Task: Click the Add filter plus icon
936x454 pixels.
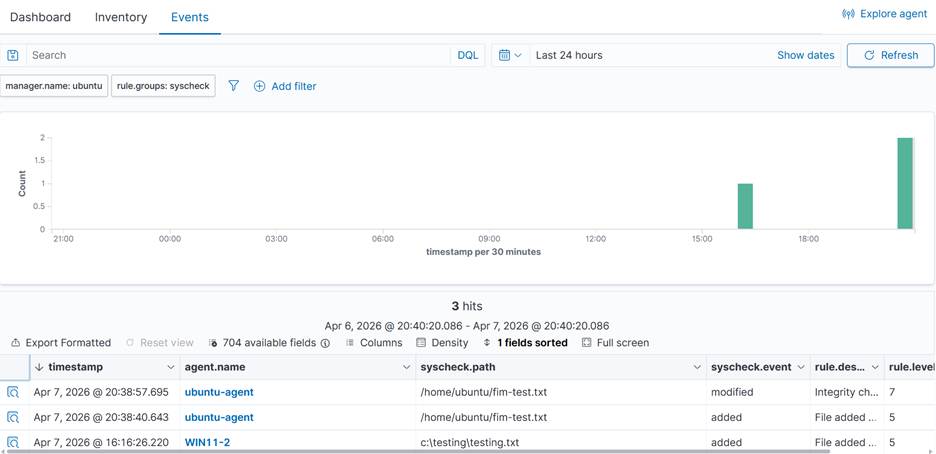Action: point(260,86)
